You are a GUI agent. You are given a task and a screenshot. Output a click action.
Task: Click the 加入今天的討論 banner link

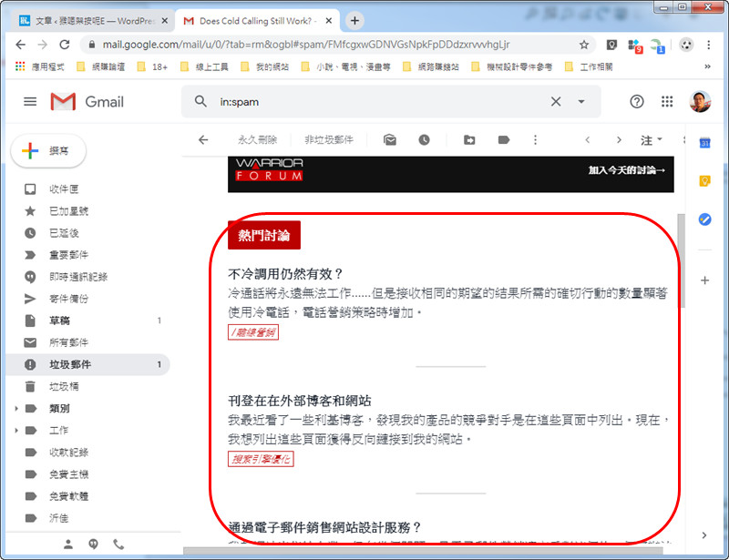[626, 170]
